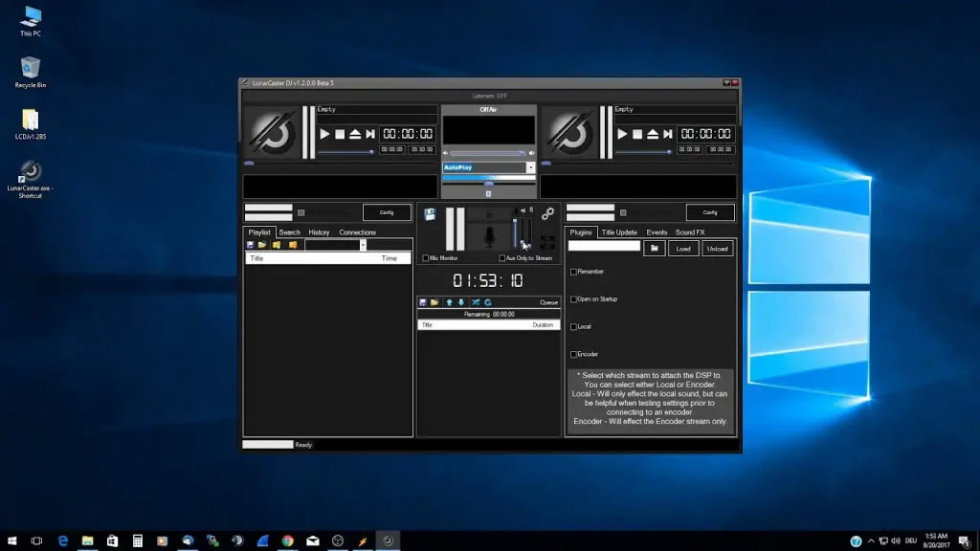Stop playback on the left deck
This screenshot has width=980, height=551.
point(340,135)
